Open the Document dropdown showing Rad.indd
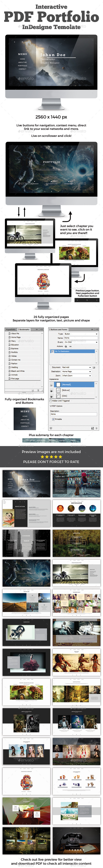Image resolution: width=103 pixels, height=868 pixels. click(76, 367)
